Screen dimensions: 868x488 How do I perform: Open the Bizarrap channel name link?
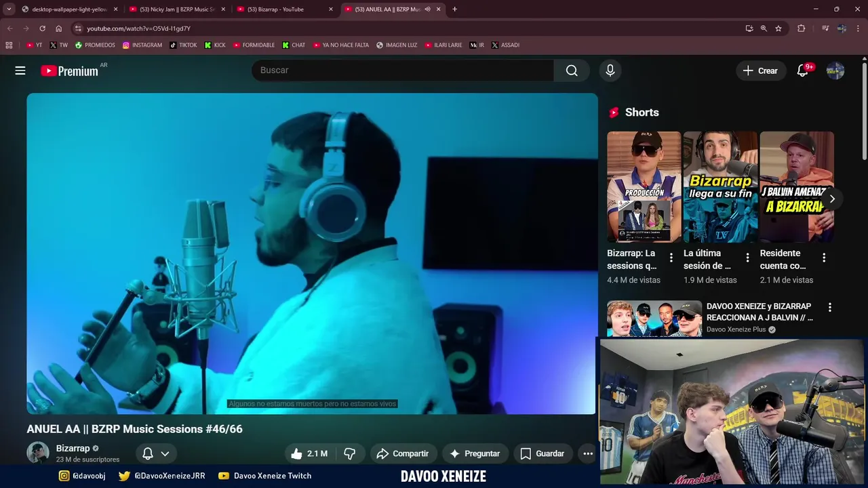[73, 448]
